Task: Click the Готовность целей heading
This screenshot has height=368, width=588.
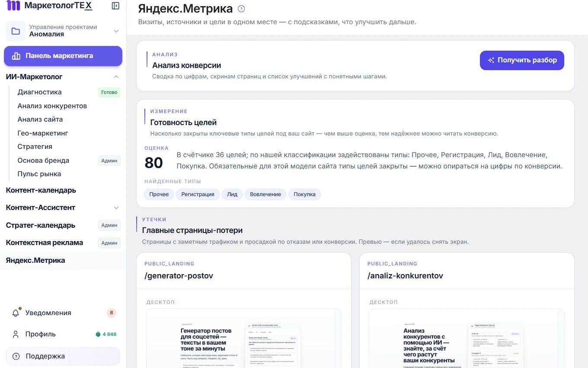Action: click(x=183, y=123)
